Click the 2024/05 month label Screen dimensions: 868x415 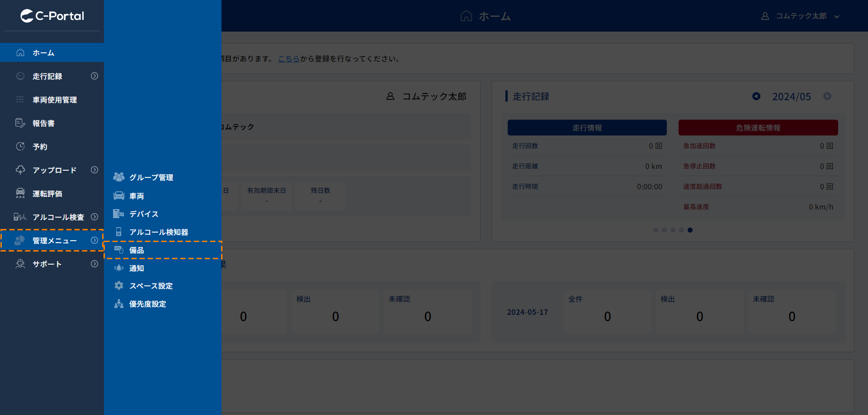(x=791, y=96)
